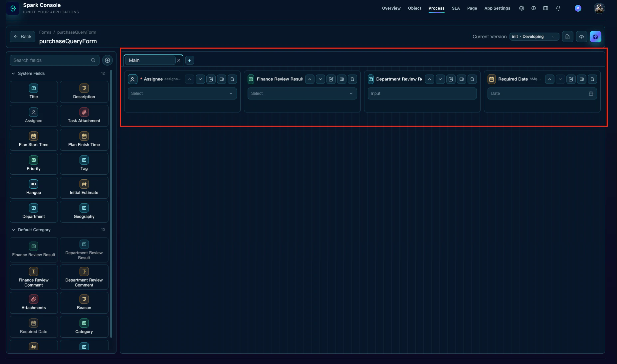Open notifications bell icon
Screen dimensions: 617x364
coord(558,8)
